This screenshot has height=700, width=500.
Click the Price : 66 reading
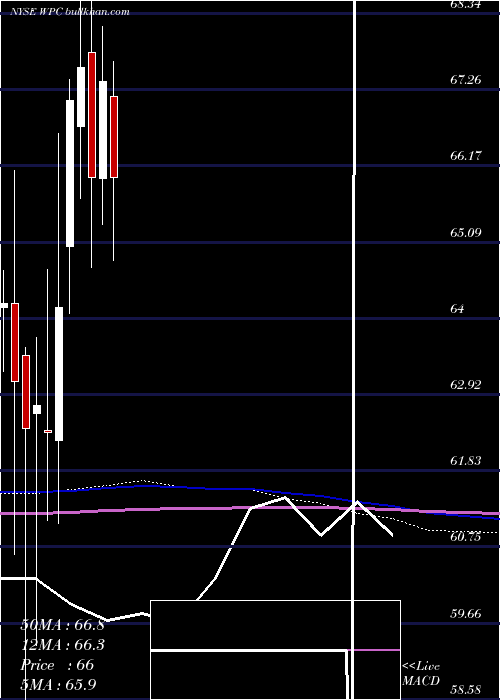coord(57,665)
